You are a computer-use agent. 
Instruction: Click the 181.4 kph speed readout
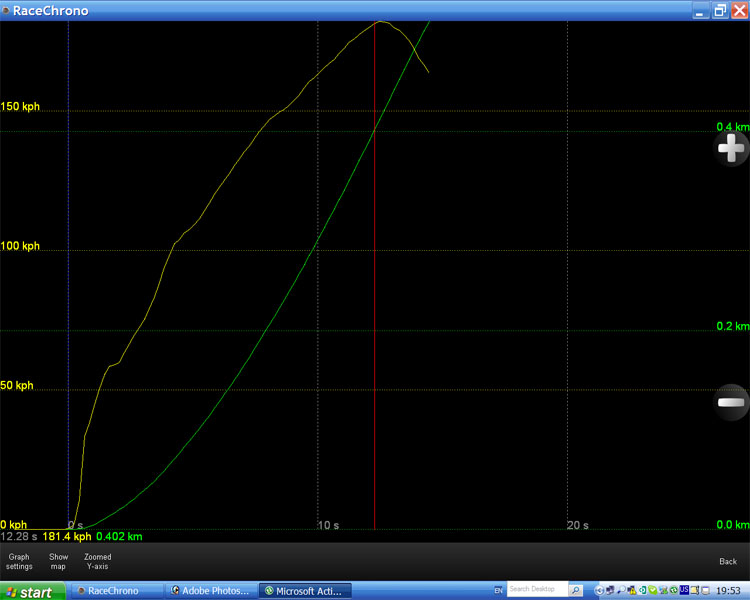pyautogui.click(x=67, y=536)
